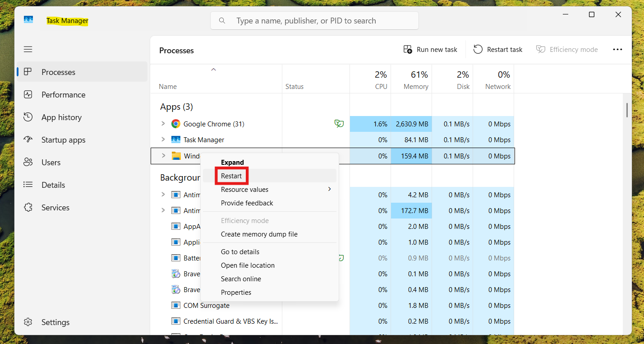Click the Run new task button
Screen dimensions: 644x344
(430, 49)
